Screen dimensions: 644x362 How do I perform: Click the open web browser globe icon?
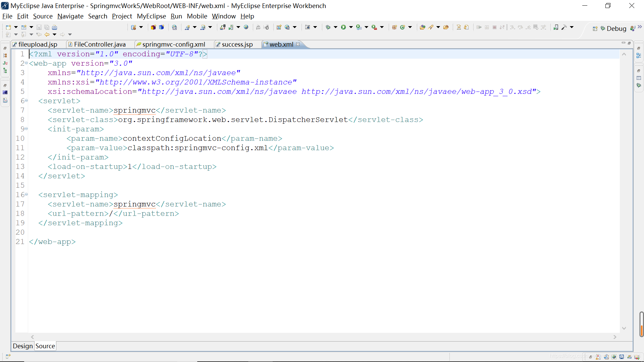tap(246, 27)
